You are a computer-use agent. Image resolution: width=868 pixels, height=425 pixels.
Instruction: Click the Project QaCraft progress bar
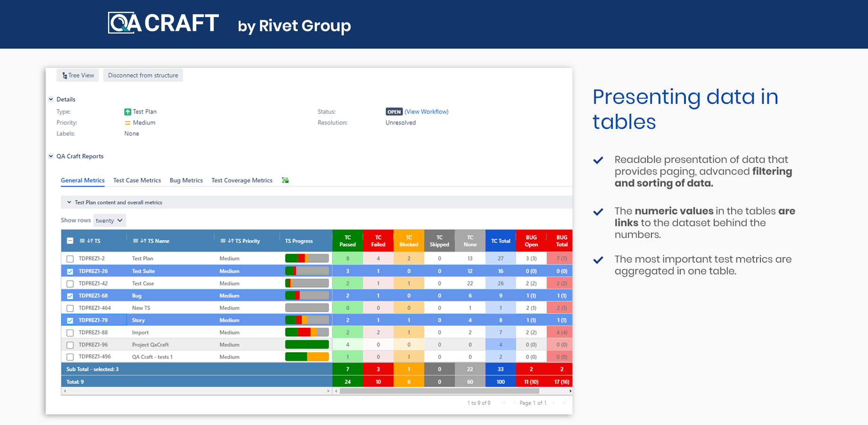click(307, 345)
